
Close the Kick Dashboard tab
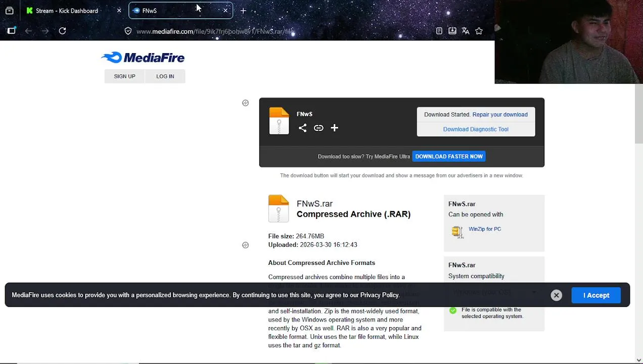[x=119, y=11]
